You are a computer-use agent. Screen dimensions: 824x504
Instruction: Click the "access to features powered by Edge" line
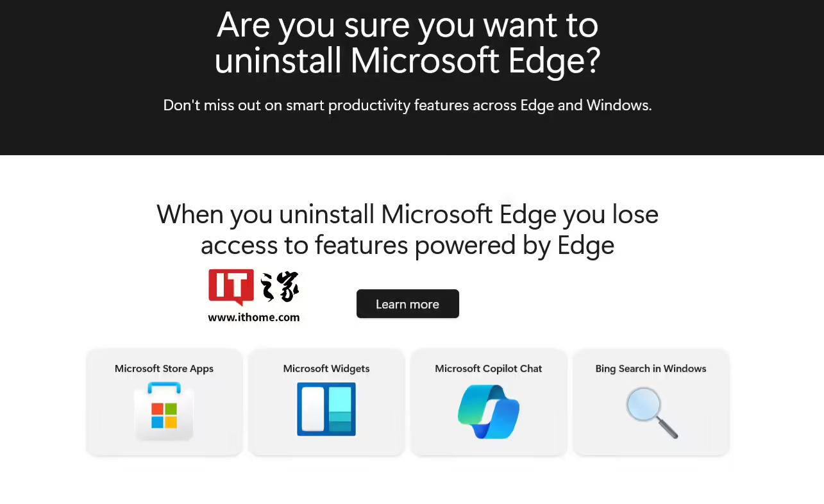[408, 245]
